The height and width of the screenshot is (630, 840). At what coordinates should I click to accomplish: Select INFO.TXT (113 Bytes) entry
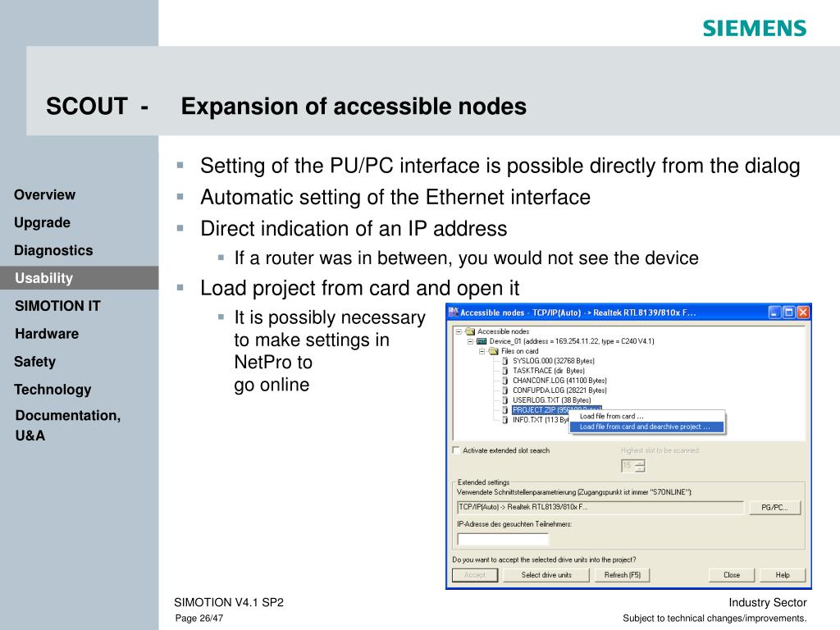point(540,420)
